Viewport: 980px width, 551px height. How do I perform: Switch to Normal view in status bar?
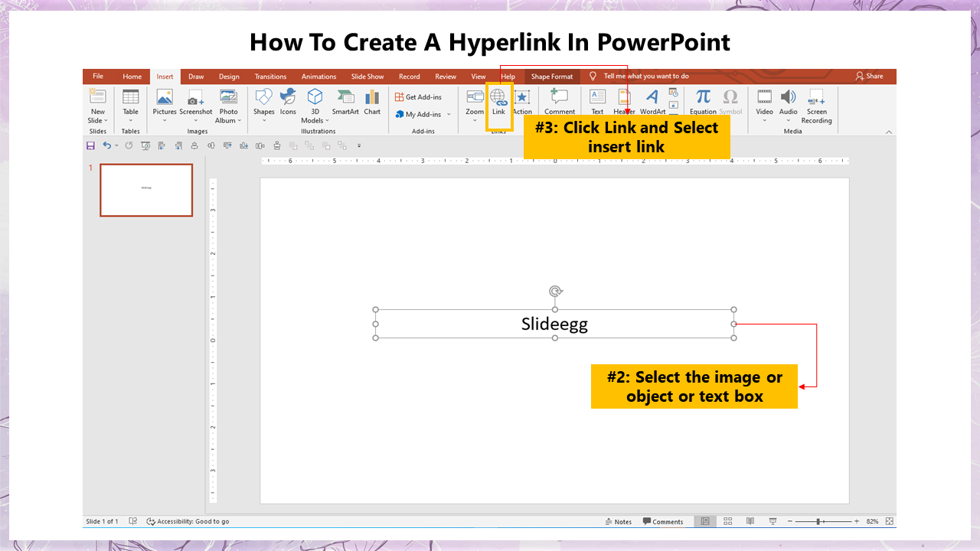(x=705, y=522)
